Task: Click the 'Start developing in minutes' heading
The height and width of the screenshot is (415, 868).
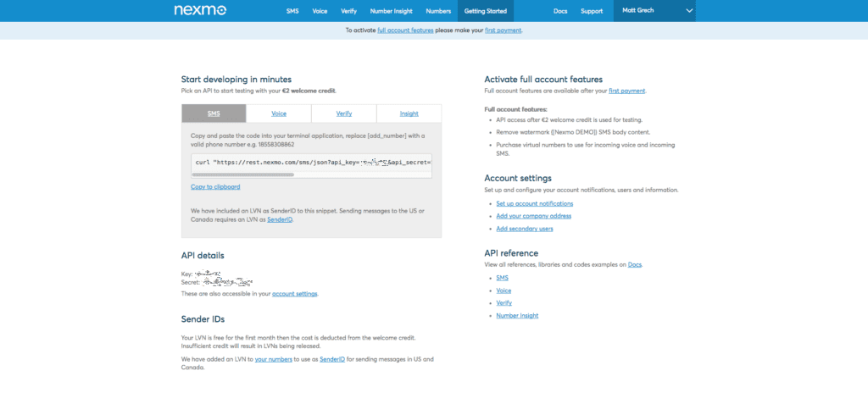Action: click(236, 79)
